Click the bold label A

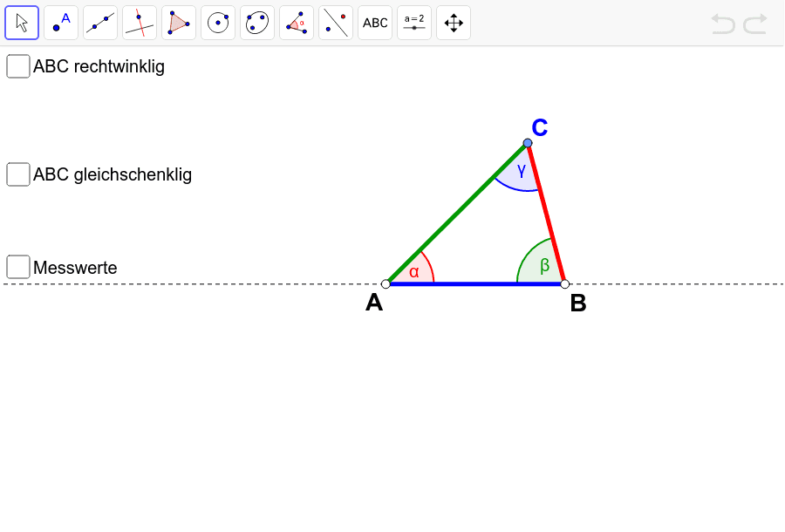(x=374, y=303)
